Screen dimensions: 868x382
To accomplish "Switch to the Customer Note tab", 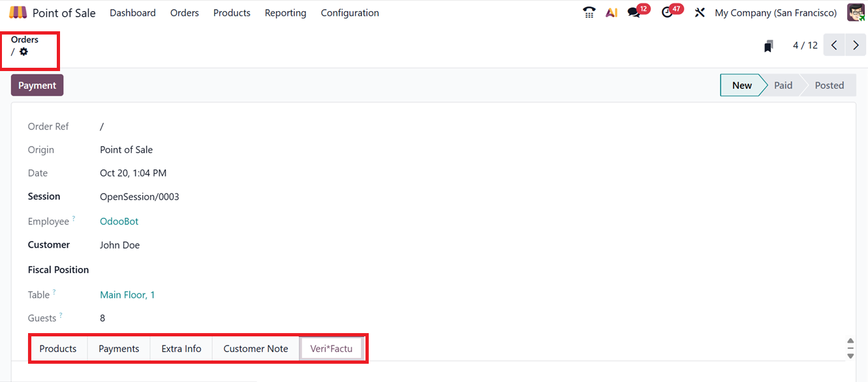I will [x=256, y=349].
